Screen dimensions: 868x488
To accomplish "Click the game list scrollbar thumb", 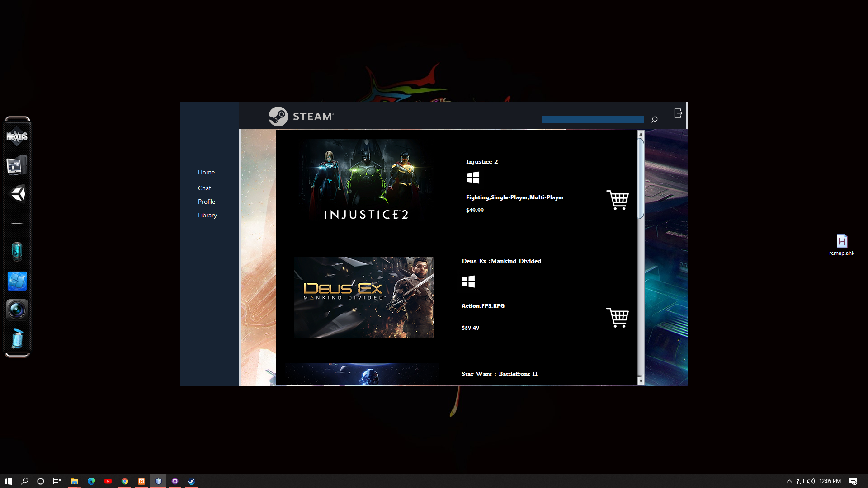I will (x=641, y=178).
